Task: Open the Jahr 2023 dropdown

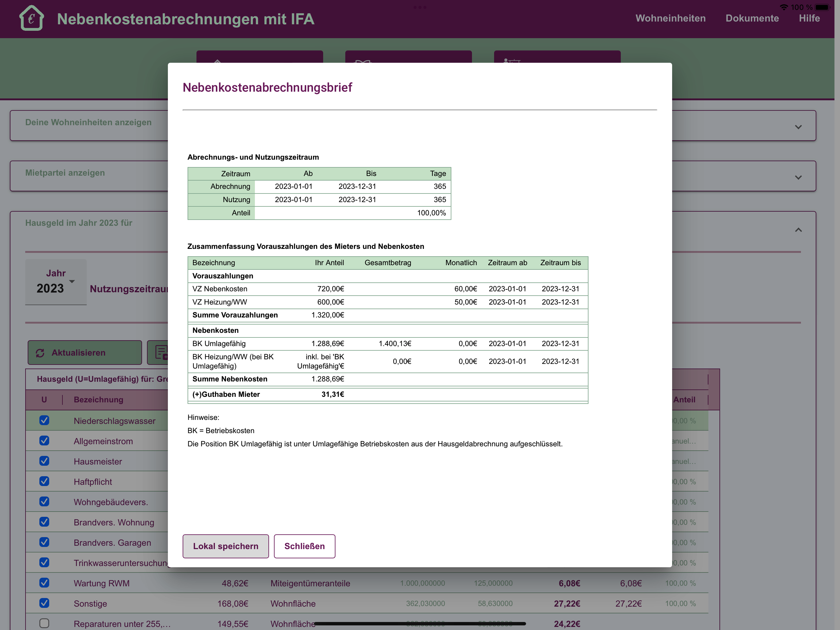Action: click(x=56, y=281)
